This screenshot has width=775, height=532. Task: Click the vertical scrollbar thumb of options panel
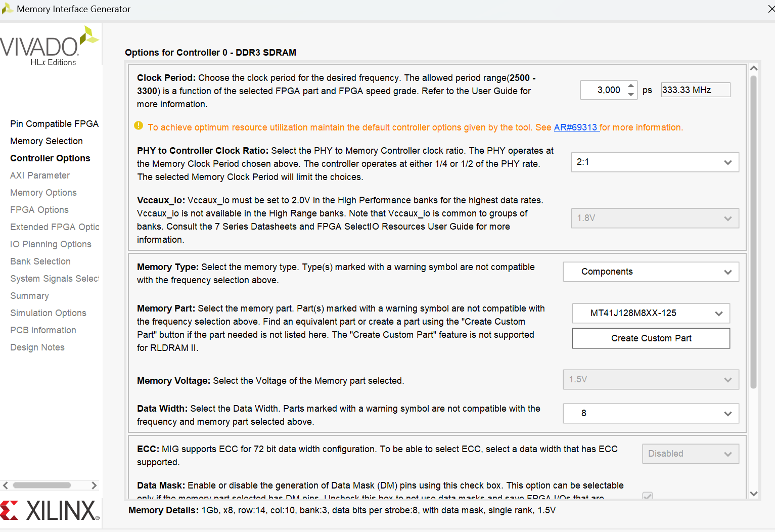coord(753,232)
